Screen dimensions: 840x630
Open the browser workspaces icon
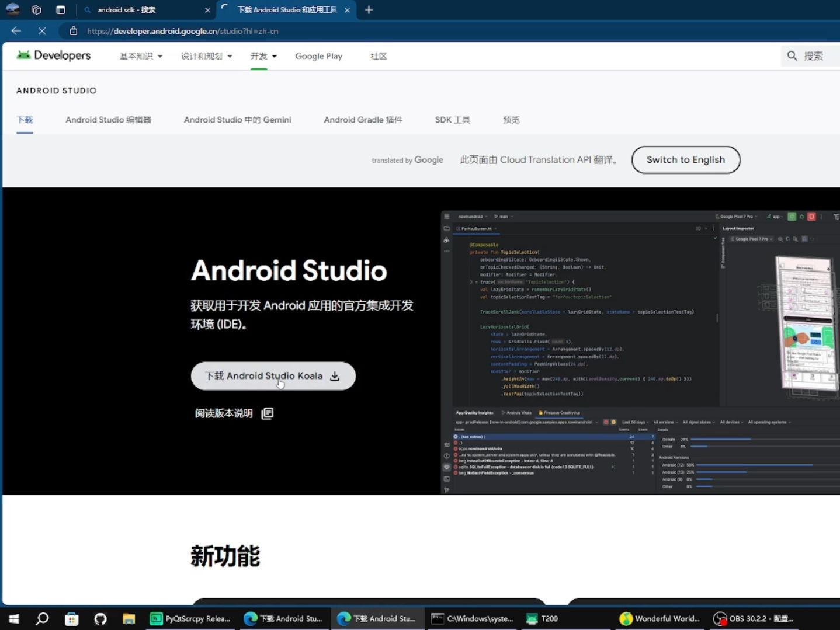36,10
